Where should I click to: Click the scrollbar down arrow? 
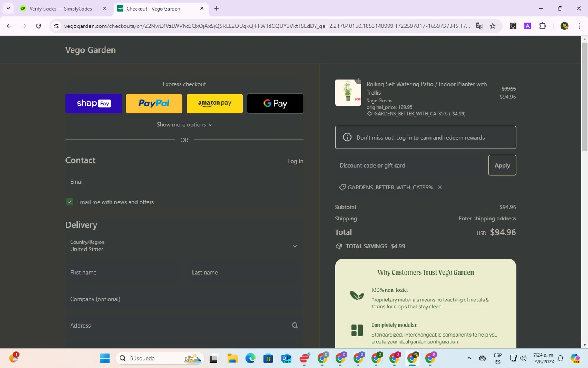pyautogui.click(x=584, y=345)
